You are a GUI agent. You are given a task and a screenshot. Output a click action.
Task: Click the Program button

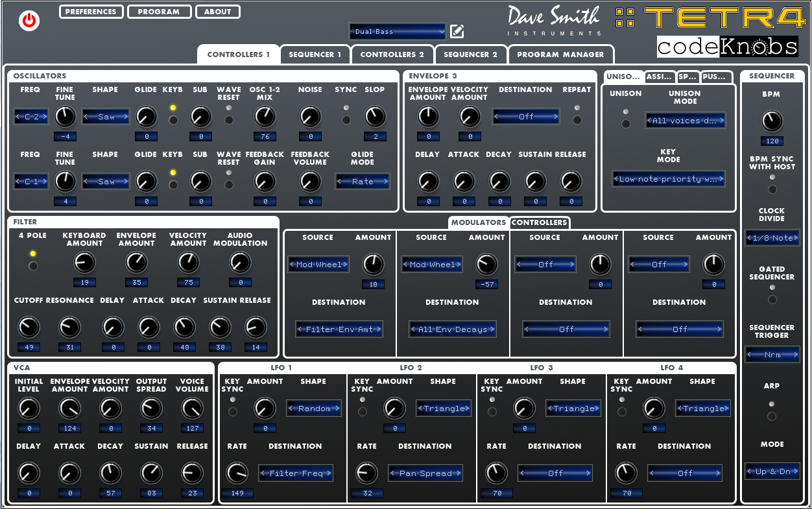pyautogui.click(x=159, y=12)
